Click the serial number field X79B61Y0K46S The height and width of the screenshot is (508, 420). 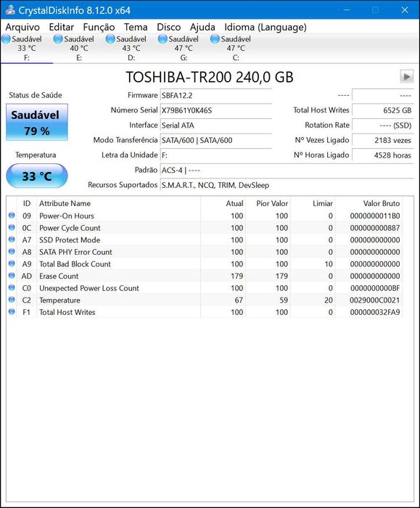(x=216, y=110)
